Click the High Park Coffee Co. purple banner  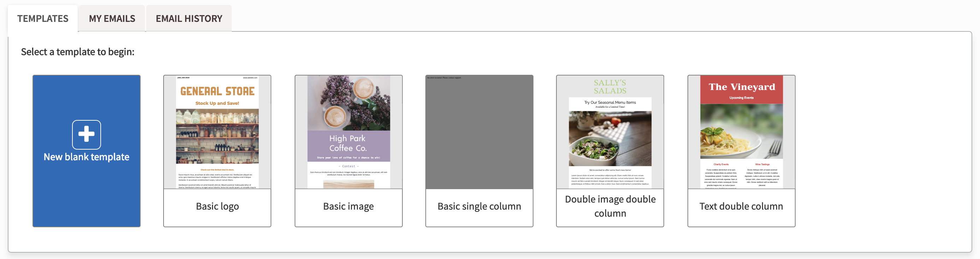348,144
